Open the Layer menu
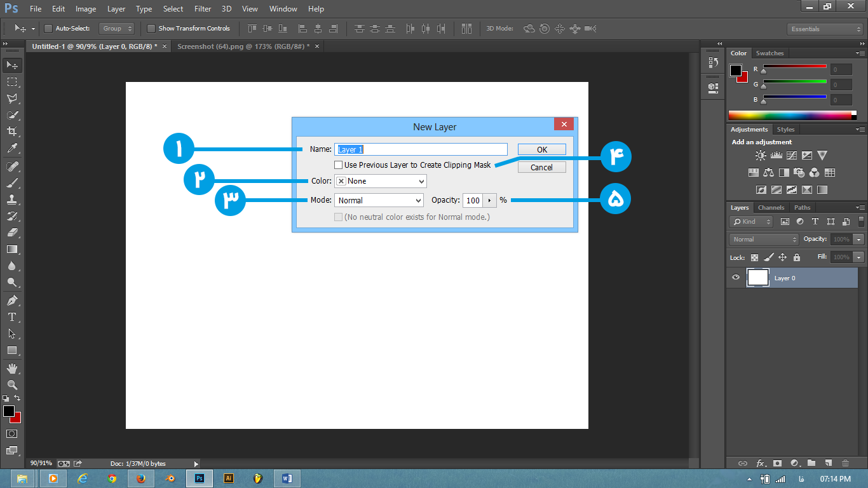Image resolution: width=868 pixels, height=488 pixels. [x=116, y=9]
